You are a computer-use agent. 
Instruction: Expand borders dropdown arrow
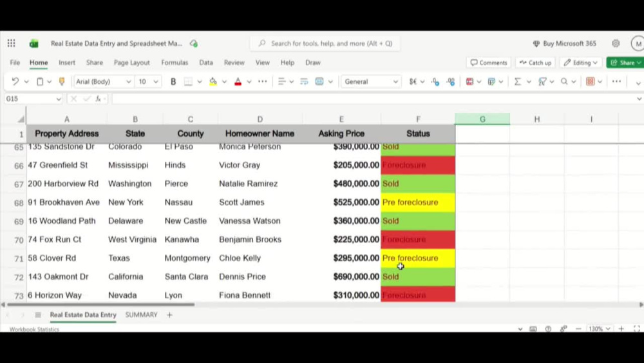pos(200,81)
